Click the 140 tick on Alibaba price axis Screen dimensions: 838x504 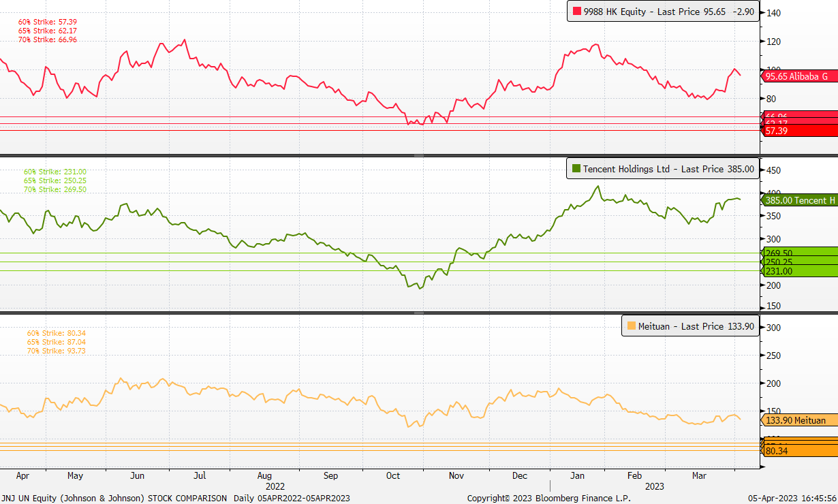[773, 13]
